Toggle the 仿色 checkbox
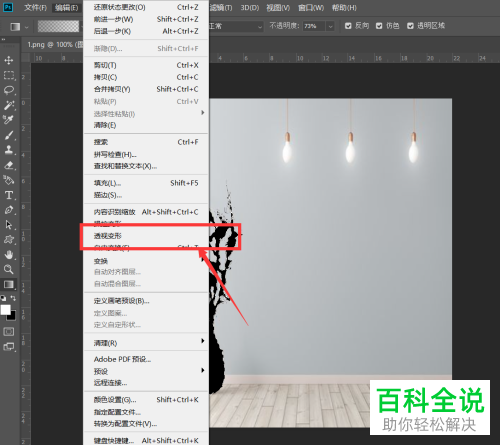Screen dimensions: 500x445 [x=379, y=26]
